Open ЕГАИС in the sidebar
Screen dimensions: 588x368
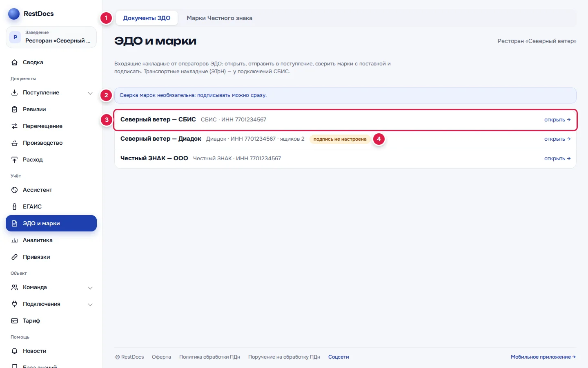51,207
